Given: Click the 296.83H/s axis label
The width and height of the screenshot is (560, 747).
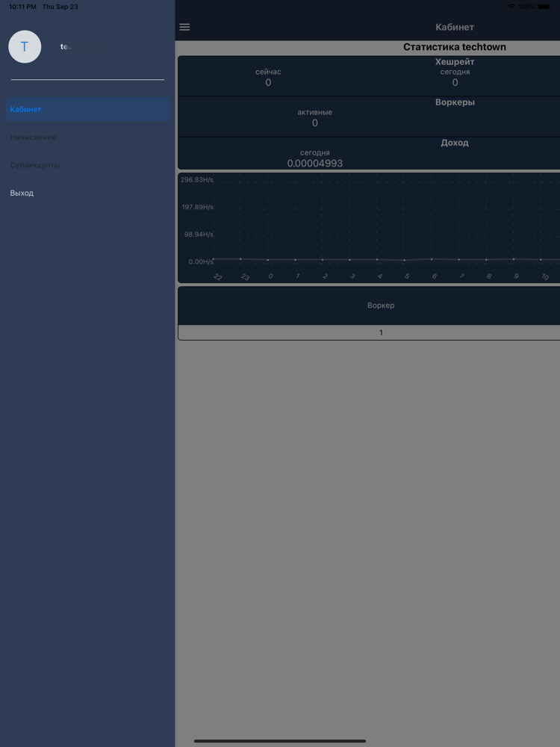Looking at the screenshot, I should pyautogui.click(x=196, y=179).
